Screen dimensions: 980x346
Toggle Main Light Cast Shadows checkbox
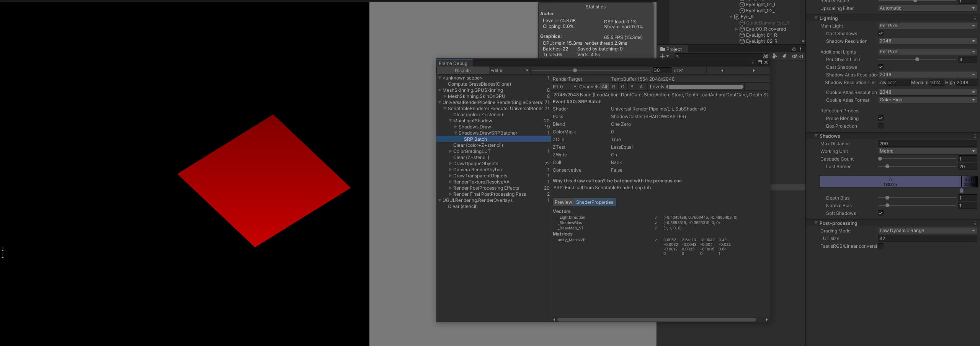(881, 33)
